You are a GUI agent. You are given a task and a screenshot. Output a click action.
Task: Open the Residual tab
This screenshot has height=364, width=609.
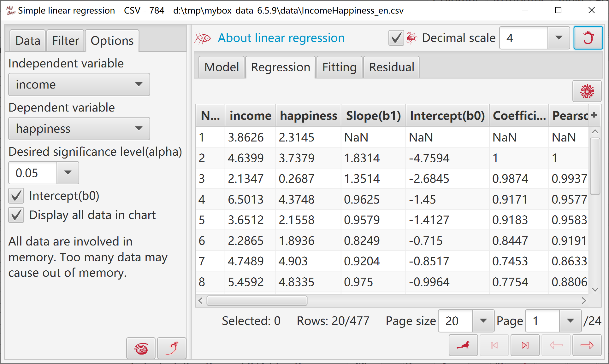point(392,67)
